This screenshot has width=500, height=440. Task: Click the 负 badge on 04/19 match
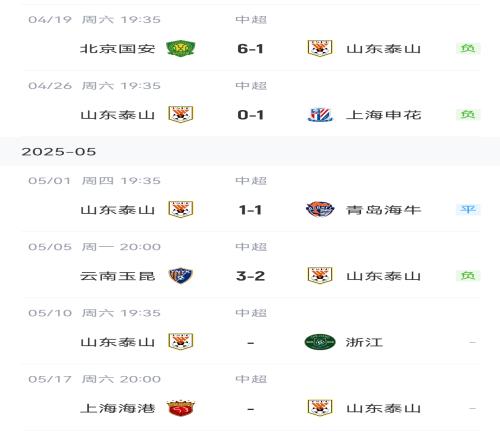point(468,49)
